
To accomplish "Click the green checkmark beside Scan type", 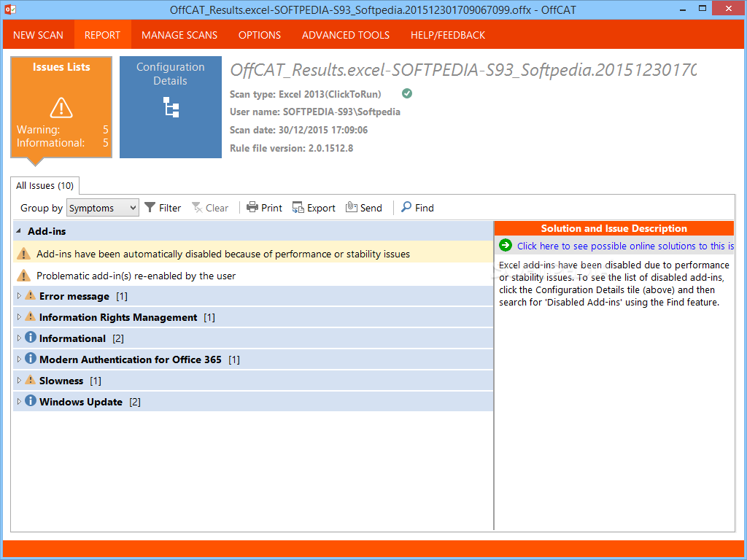I will coord(407,93).
